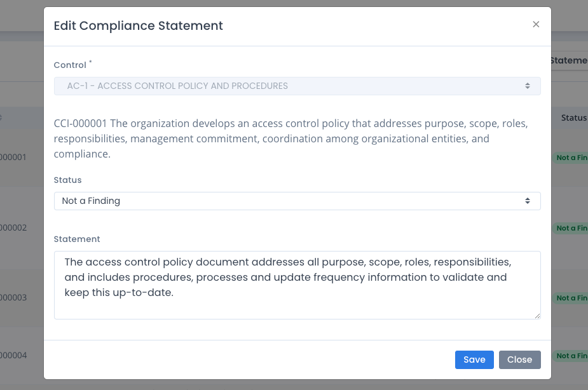Click the CCI-000001 description paragraph

click(291, 138)
